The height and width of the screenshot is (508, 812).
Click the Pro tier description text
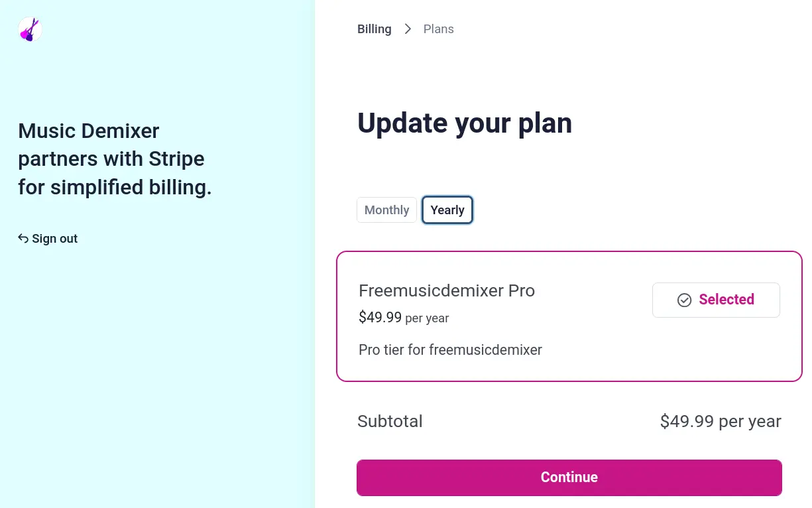coord(450,349)
